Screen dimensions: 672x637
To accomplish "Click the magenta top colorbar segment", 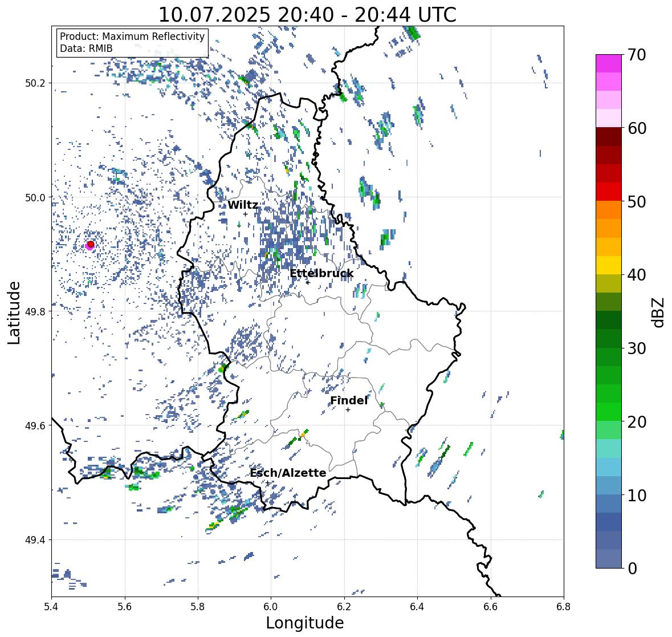I will pos(609,63).
